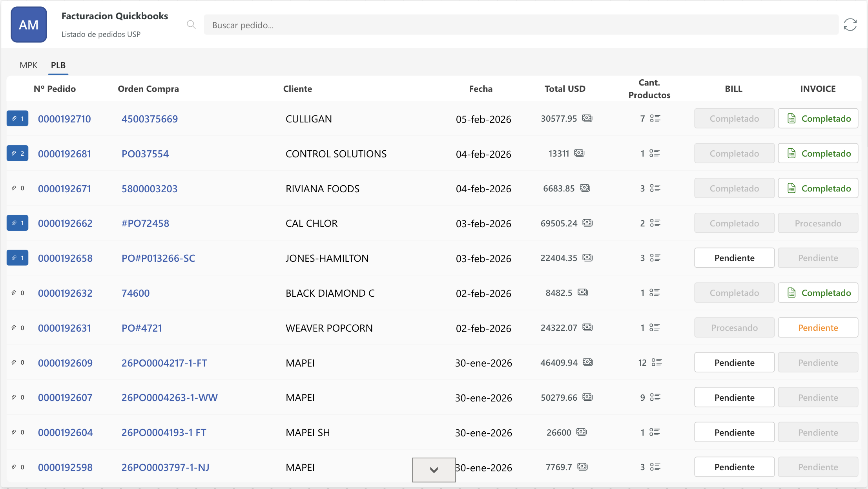Click product list icon in RIVIANA FOODS row
Viewport: 868px width, 489px height.
coord(655,188)
